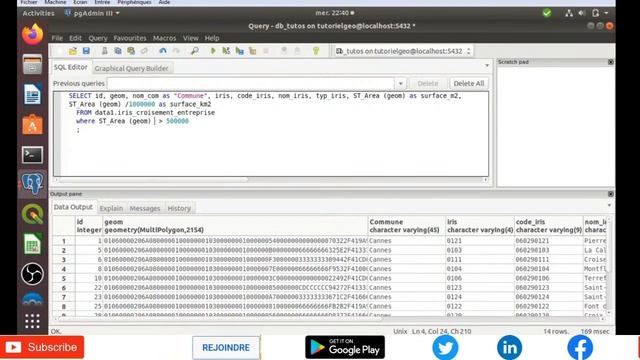Open the Favourites menu
Image resolution: width=640 pixels, height=360 pixels.
coord(130,38)
